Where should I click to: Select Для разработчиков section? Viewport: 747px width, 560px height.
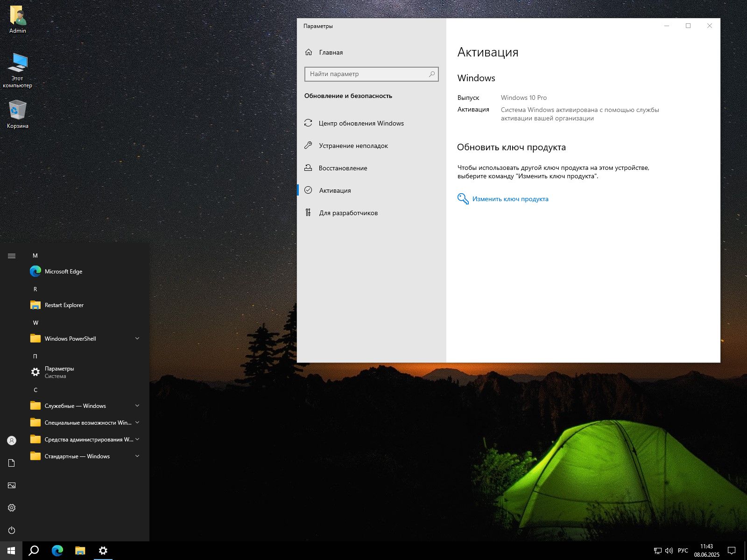tap(372, 213)
